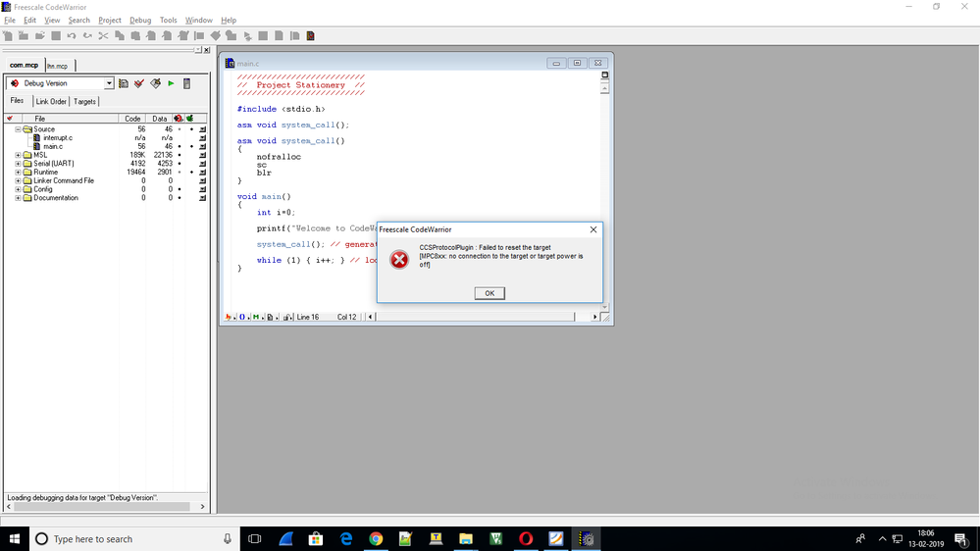This screenshot has height=551, width=980.
Task: Open interface popup for interrupt.c row
Action: point(202,137)
